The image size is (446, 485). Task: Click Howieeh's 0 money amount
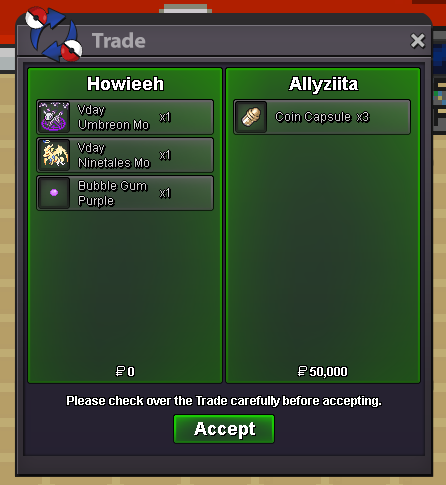pos(125,371)
